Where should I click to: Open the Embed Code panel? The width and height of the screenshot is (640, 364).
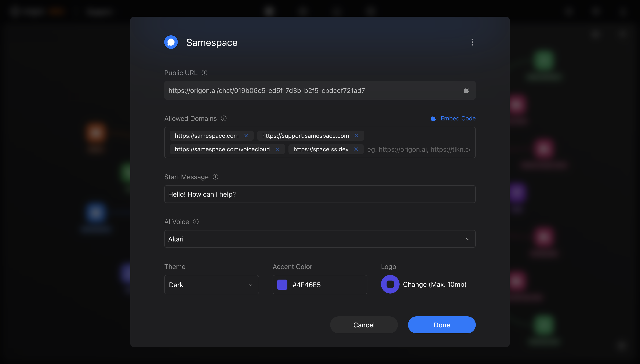point(458,118)
